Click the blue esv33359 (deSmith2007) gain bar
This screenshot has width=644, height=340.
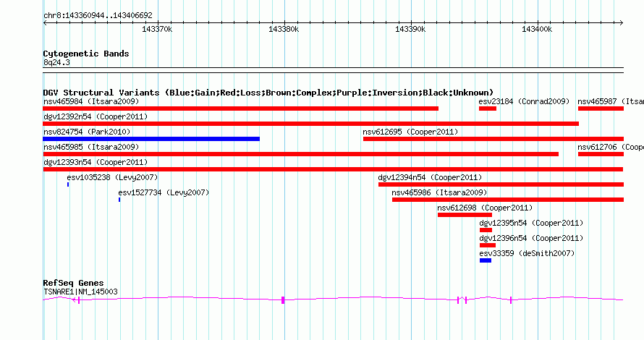[x=486, y=260]
